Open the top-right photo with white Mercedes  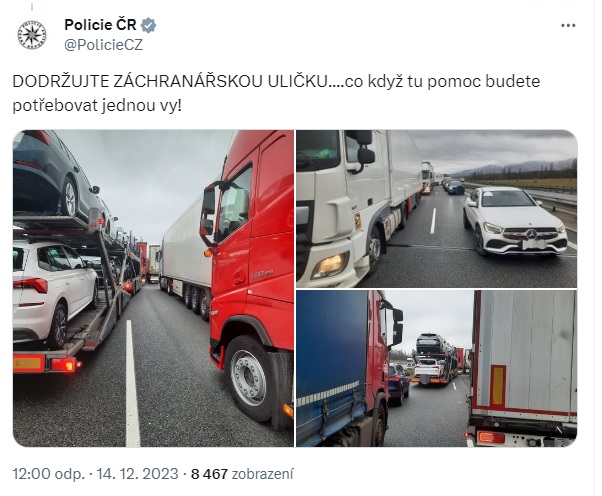[437, 209]
